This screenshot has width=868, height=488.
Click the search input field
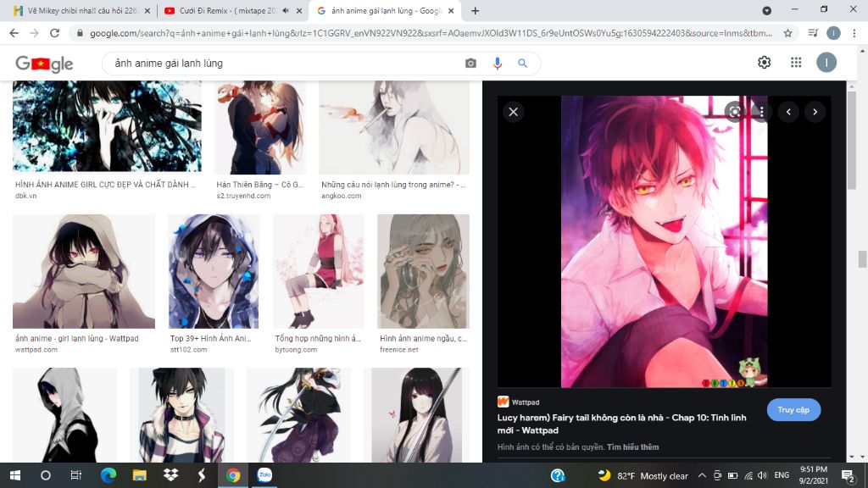click(285, 63)
